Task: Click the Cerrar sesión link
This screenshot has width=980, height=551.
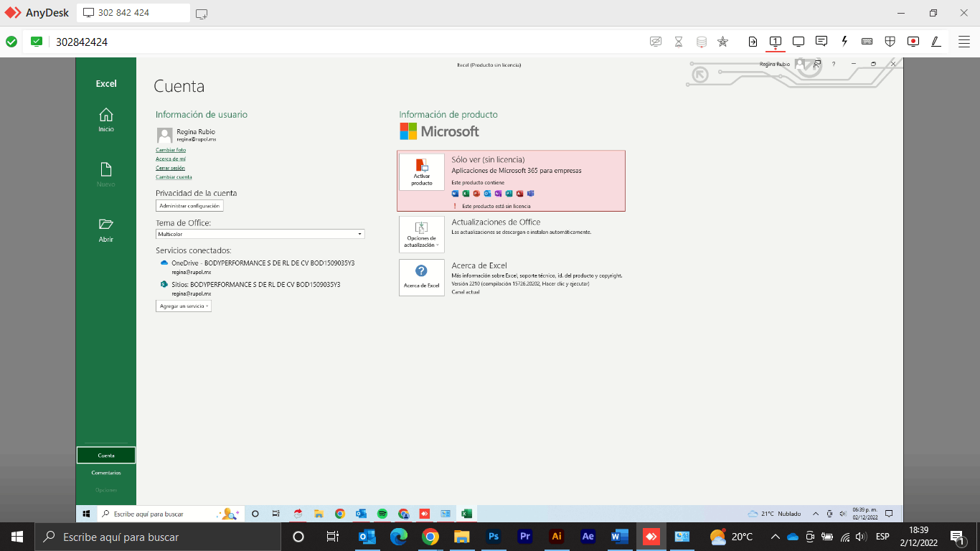Action: coord(171,168)
